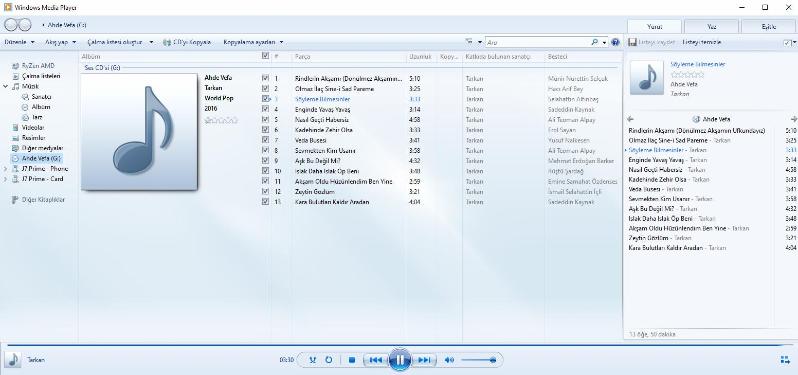Image resolution: width=798 pixels, height=375 pixels.
Task: Collapse the Müzik tree node
Action: 6,86
